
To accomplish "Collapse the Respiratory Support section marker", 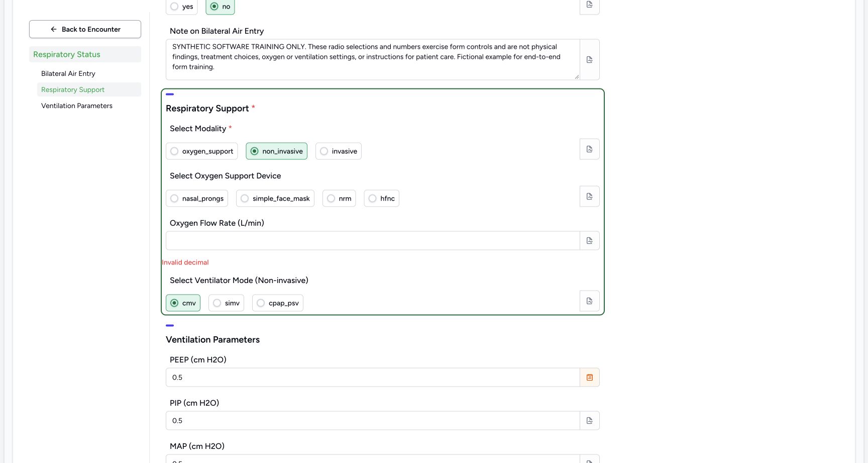I will point(170,94).
